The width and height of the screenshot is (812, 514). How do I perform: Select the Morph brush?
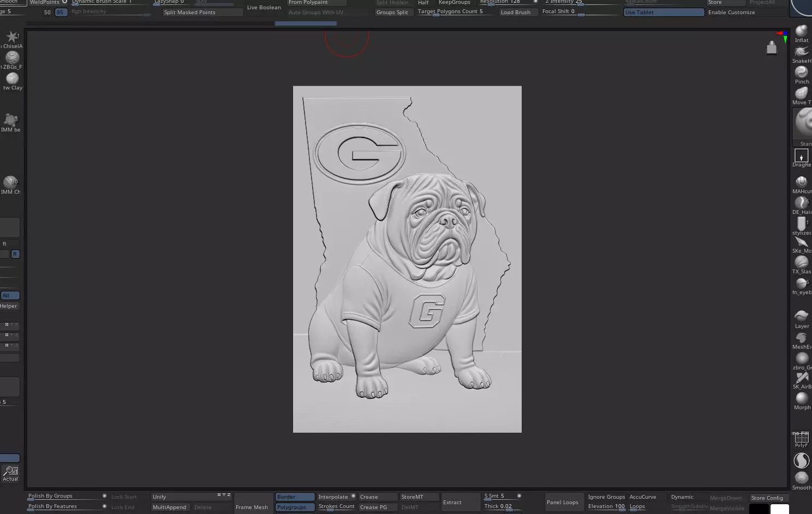pyautogui.click(x=801, y=401)
